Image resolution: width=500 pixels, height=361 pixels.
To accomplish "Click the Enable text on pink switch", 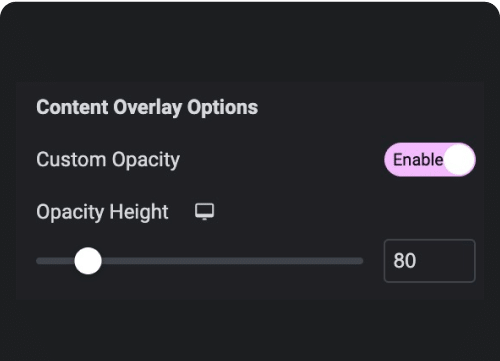I will coord(418,160).
